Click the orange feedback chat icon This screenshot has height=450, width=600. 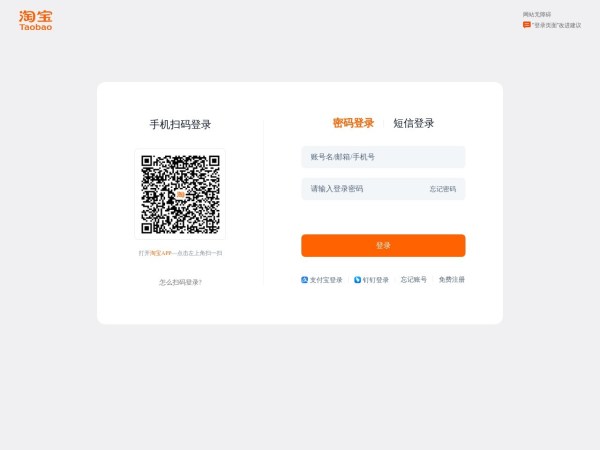pos(527,25)
